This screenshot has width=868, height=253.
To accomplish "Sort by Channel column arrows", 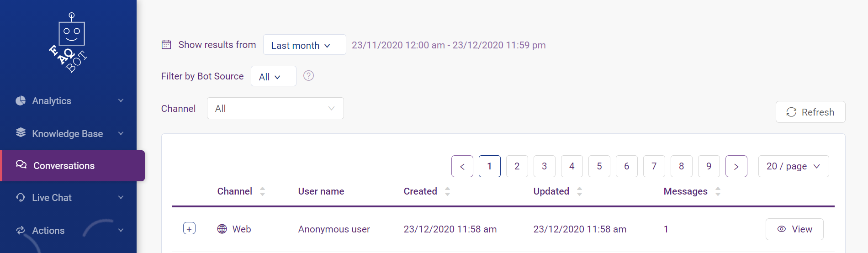I will pos(262,191).
